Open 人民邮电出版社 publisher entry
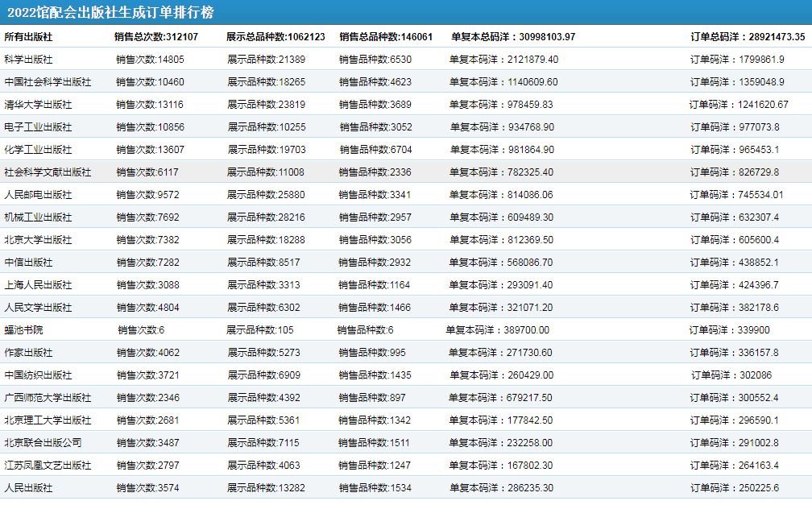Viewport: 812px width, 505px height. pos(38,195)
